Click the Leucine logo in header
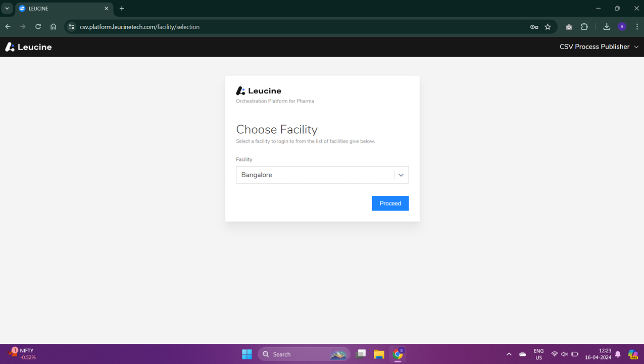644x364 pixels. [x=29, y=47]
